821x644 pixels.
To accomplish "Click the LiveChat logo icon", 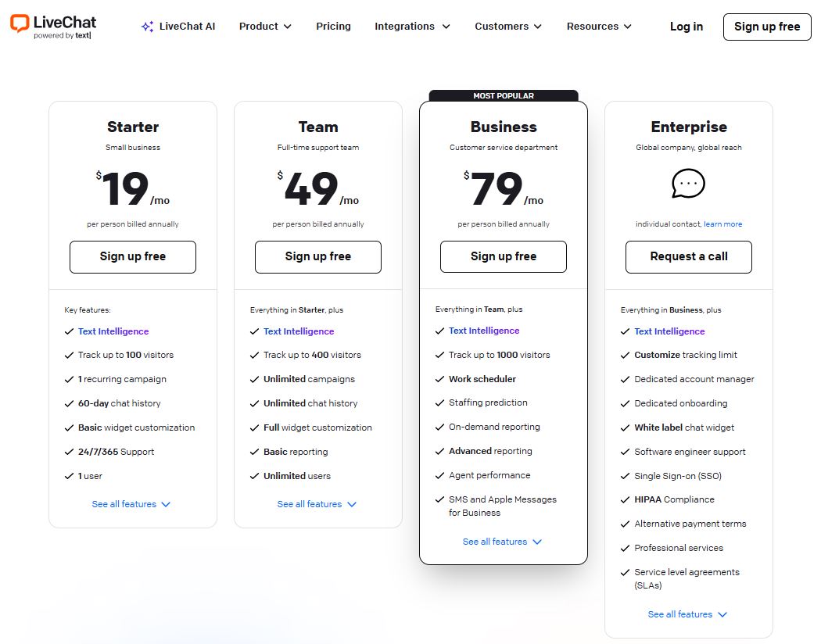I will [20, 23].
